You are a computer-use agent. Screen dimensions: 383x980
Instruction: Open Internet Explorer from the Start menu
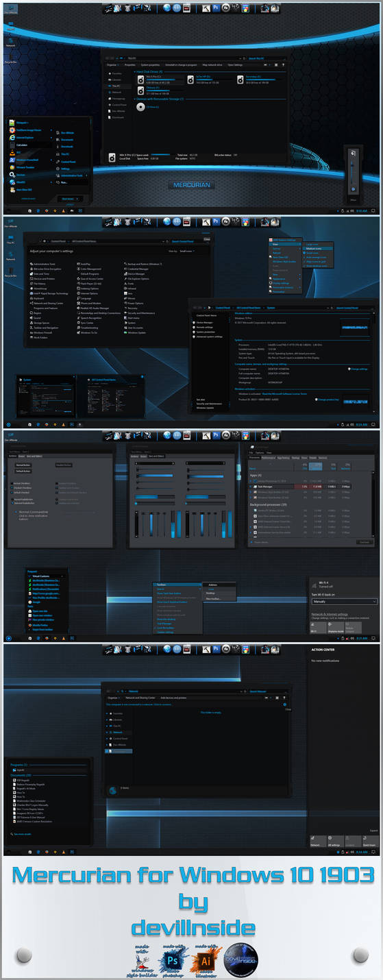click(x=25, y=137)
